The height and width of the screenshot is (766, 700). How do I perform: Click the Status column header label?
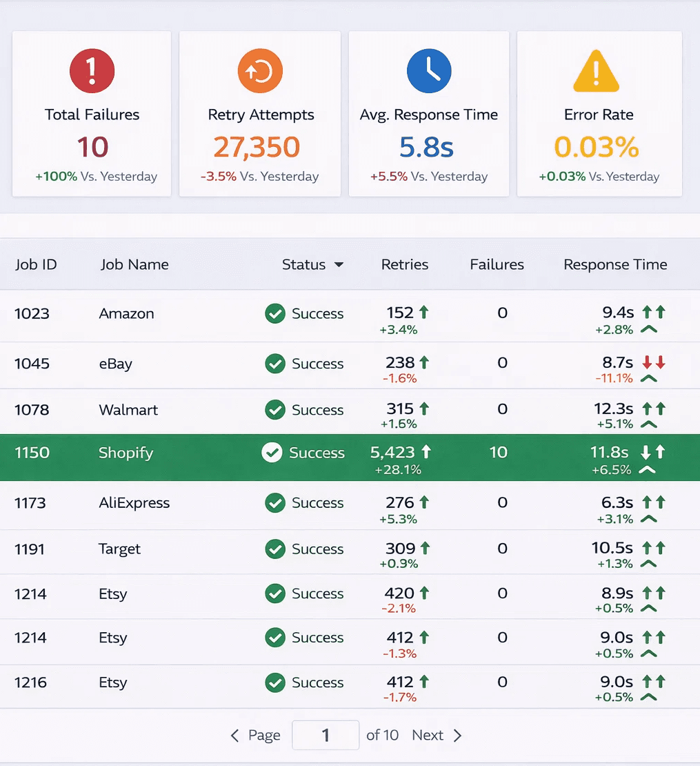tap(303, 264)
